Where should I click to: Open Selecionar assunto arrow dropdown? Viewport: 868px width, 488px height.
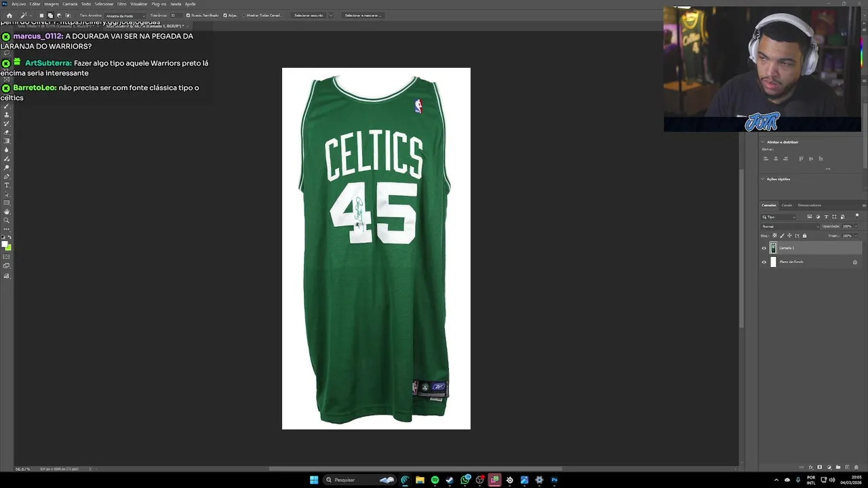coord(330,16)
